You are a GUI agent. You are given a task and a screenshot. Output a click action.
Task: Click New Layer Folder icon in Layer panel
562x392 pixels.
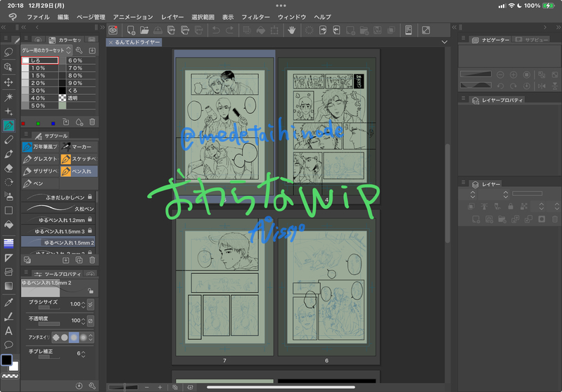click(x=502, y=219)
